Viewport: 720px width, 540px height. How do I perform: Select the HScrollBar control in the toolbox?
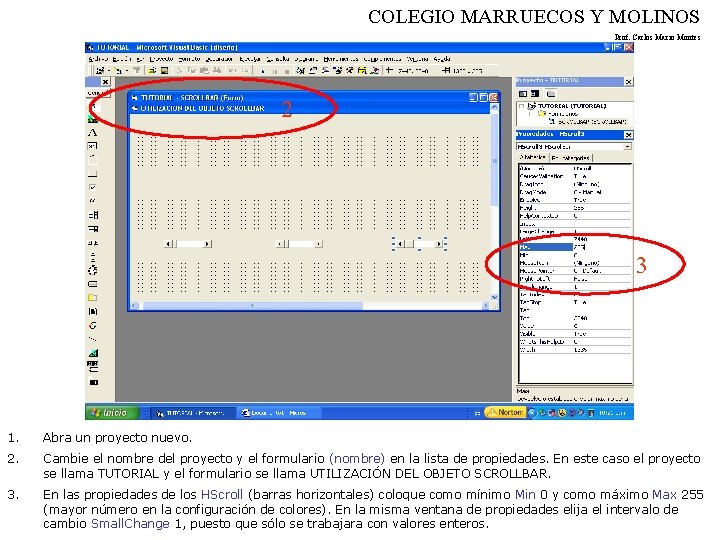point(93,242)
